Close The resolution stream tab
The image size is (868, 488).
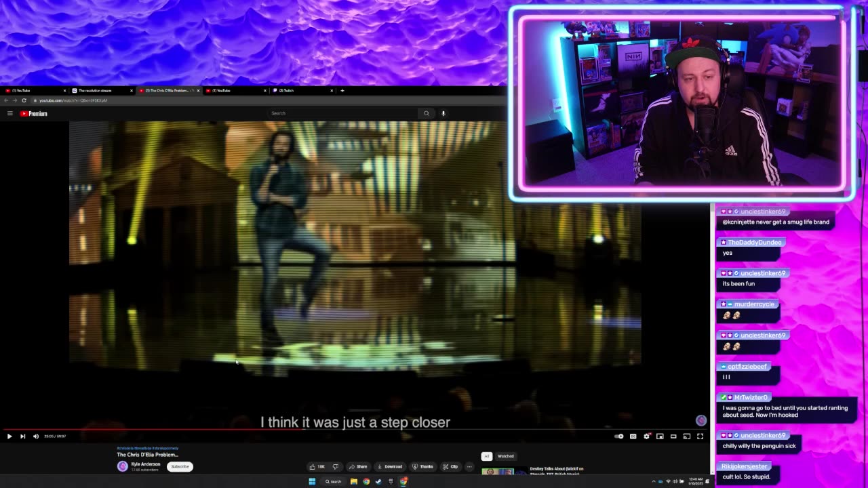click(x=131, y=90)
